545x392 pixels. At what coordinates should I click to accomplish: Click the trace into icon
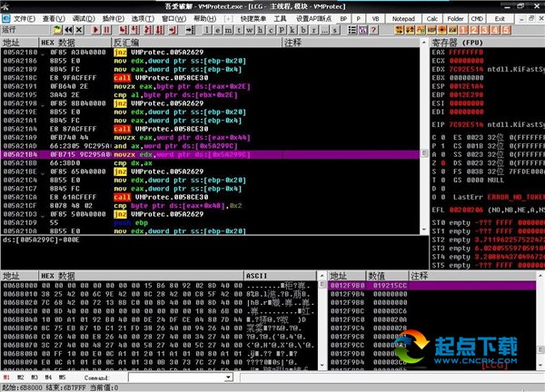(148, 30)
